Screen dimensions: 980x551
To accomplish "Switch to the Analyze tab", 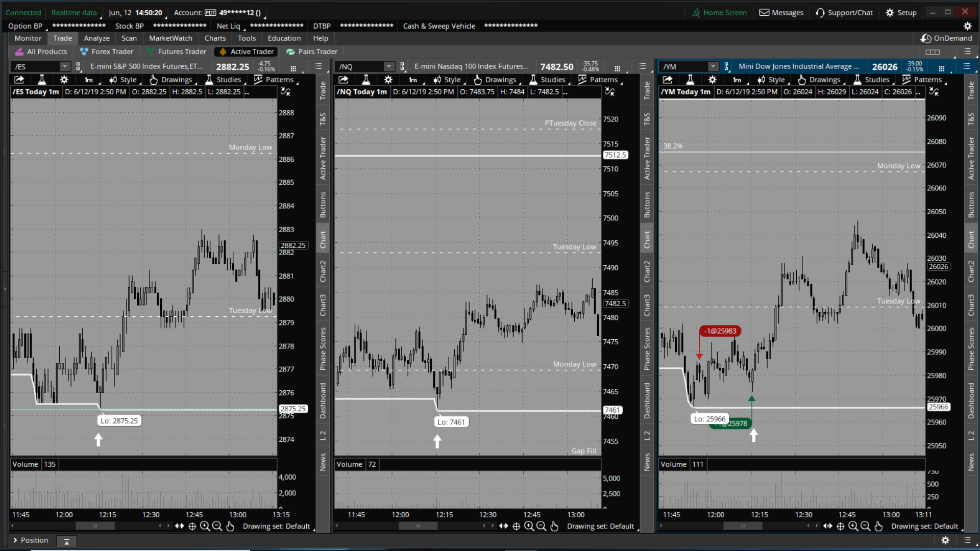I will (x=96, y=38).
